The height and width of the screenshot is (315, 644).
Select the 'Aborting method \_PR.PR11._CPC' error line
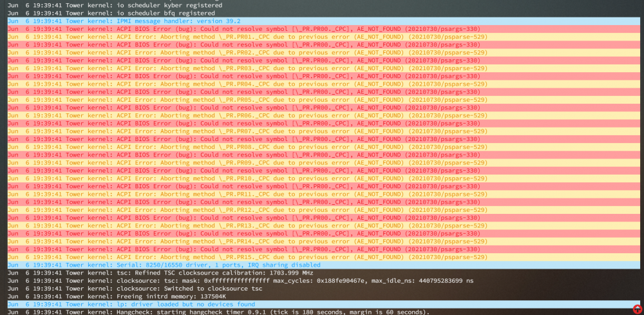[x=324, y=195]
